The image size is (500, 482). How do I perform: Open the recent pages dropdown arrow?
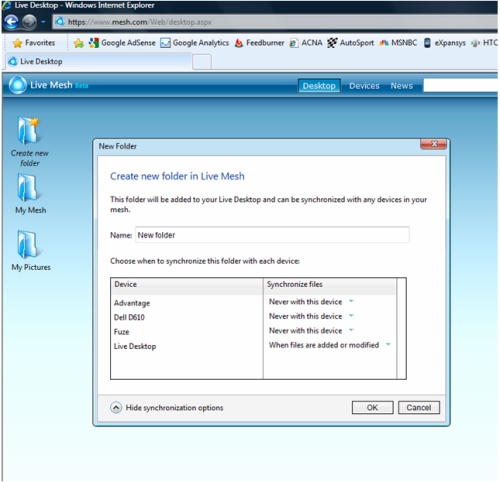[43, 22]
